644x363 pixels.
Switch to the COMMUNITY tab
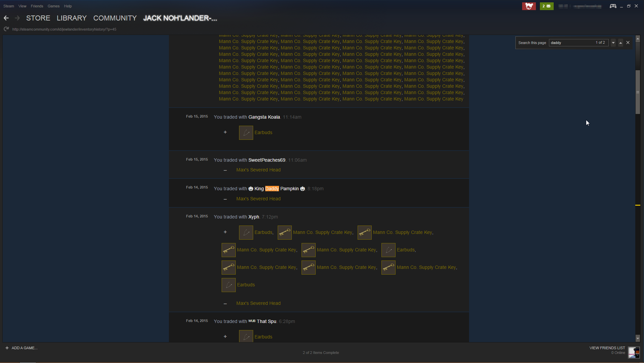point(115,18)
